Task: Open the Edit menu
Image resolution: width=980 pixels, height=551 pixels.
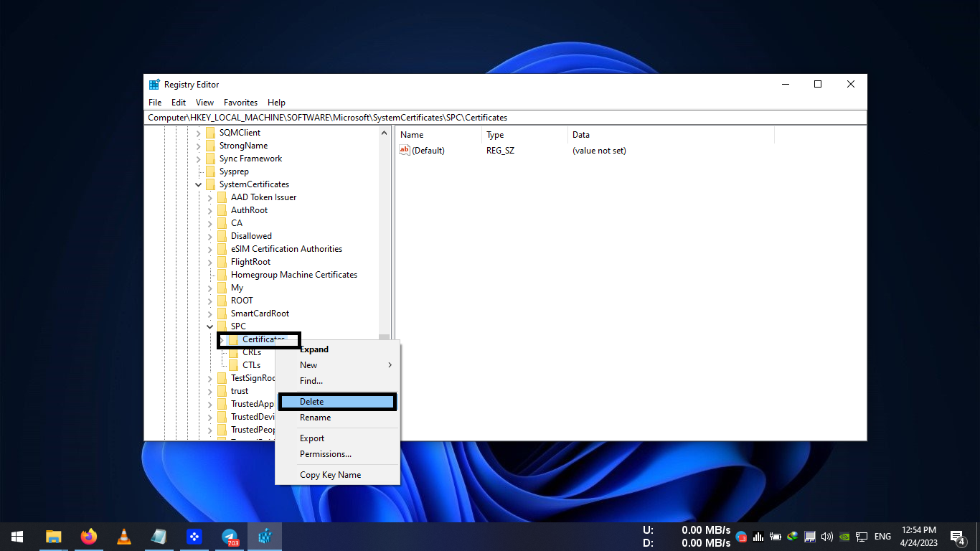Action: coord(179,103)
